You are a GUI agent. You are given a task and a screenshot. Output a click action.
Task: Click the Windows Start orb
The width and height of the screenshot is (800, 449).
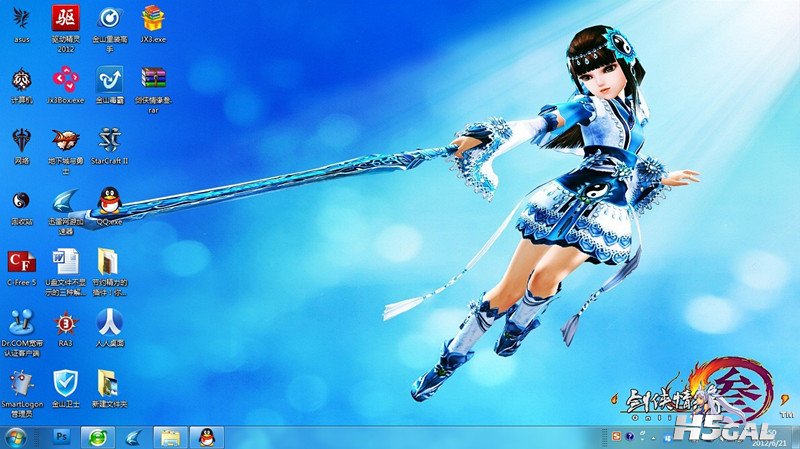[16, 437]
